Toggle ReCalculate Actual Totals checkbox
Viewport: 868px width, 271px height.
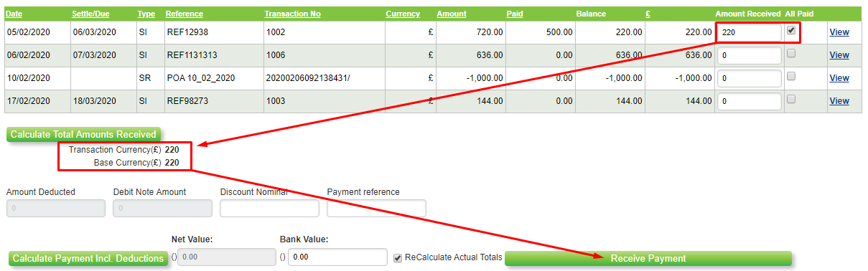pyautogui.click(x=398, y=257)
